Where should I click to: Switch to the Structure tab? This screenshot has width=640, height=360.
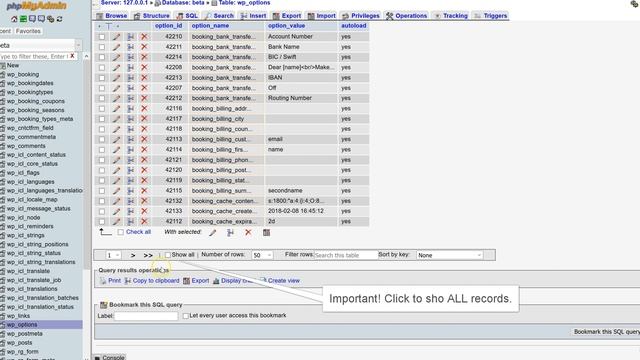point(152,16)
